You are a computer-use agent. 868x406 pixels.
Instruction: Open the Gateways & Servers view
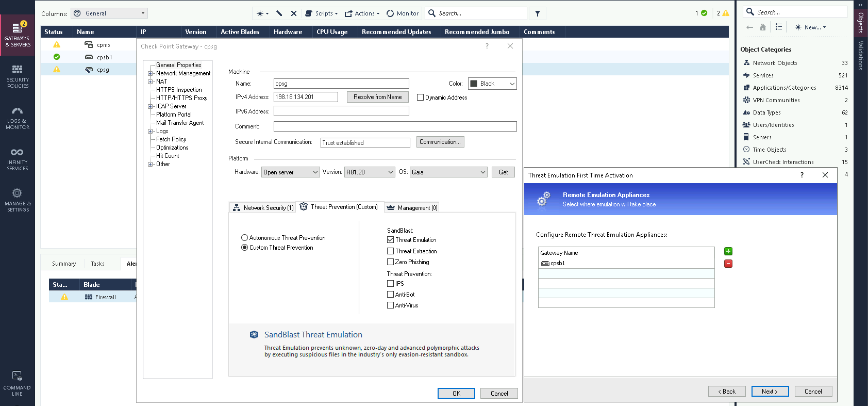(x=18, y=35)
